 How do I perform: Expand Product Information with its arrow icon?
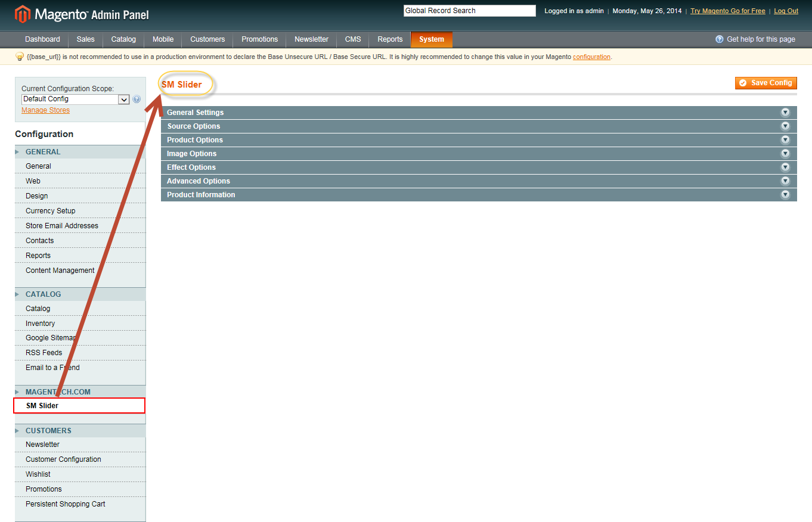pos(785,195)
